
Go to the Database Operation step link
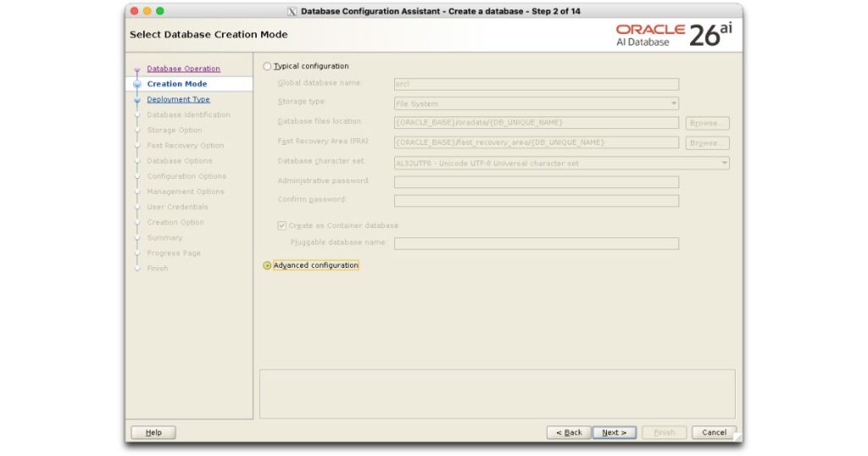click(x=183, y=69)
